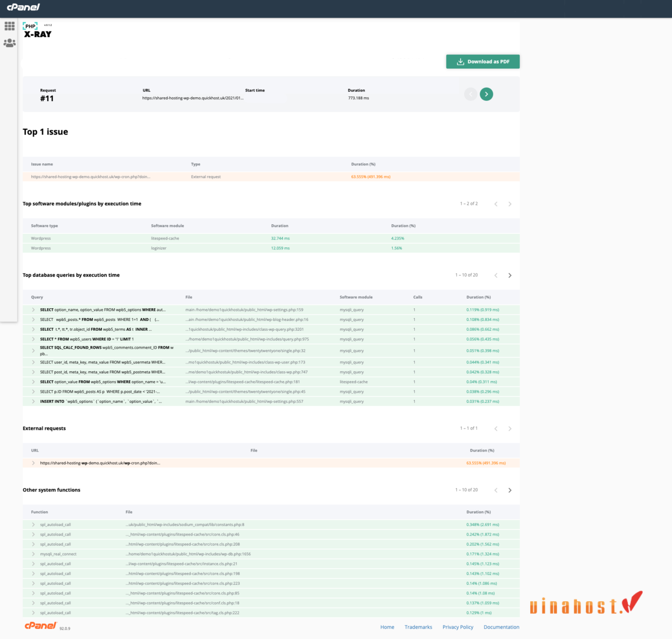Click the class-wp-query.php:3201 file path
672x639 pixels.
245,329
